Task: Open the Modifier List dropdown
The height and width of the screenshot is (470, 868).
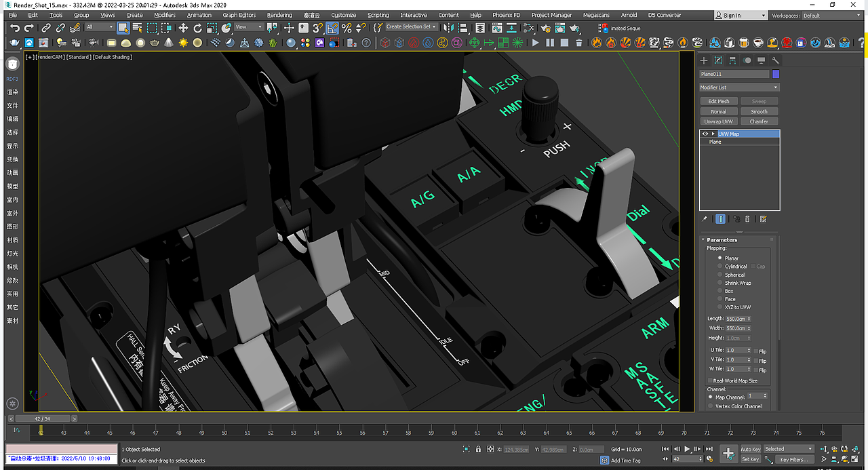Action: 740,87
